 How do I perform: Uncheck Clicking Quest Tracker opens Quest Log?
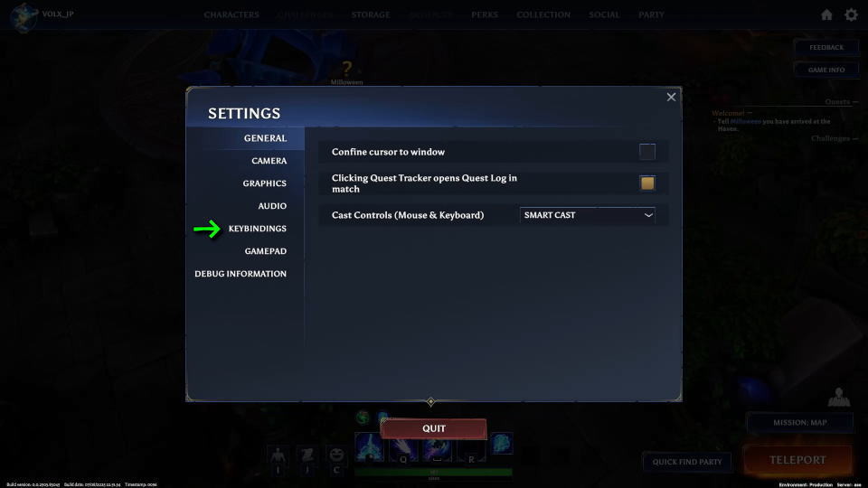[x=647, y=183]
